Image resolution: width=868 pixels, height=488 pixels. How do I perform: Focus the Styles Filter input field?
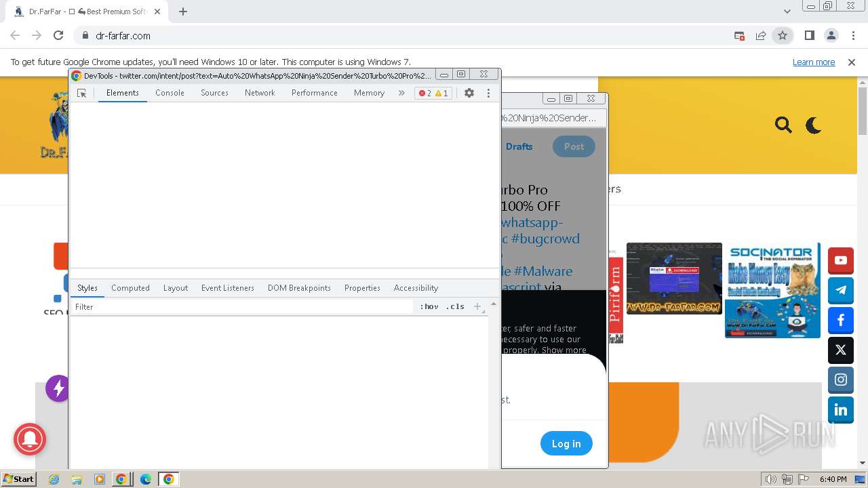pos(241,307)
